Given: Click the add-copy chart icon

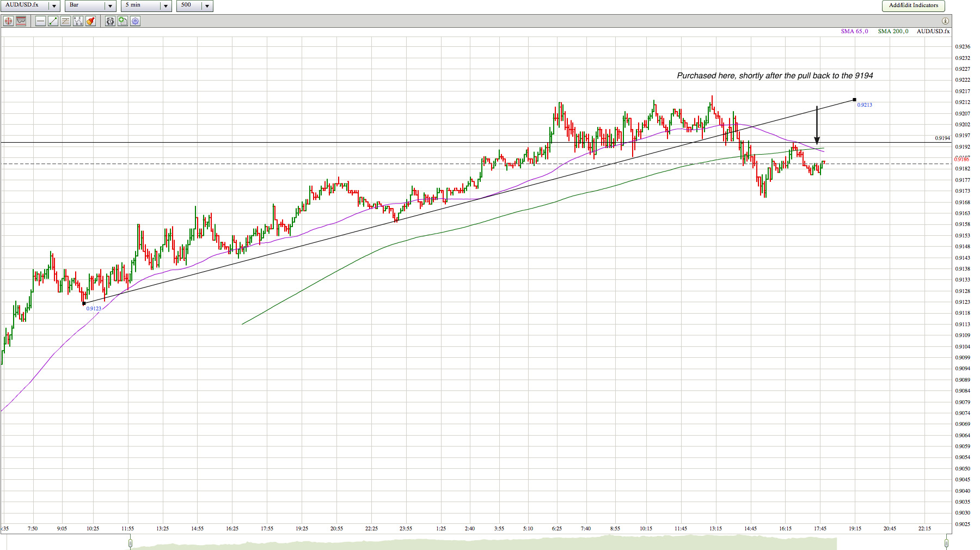Looking at the screenshot, I should [x=122, y=21].
